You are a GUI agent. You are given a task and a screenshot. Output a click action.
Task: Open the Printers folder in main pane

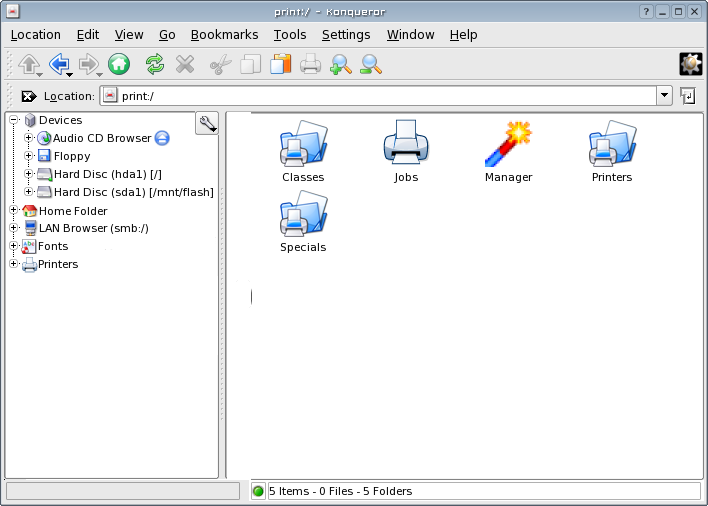[x=612, y=152]
